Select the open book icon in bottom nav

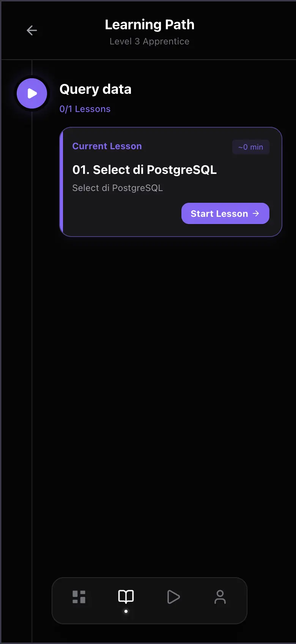point(126,597)
